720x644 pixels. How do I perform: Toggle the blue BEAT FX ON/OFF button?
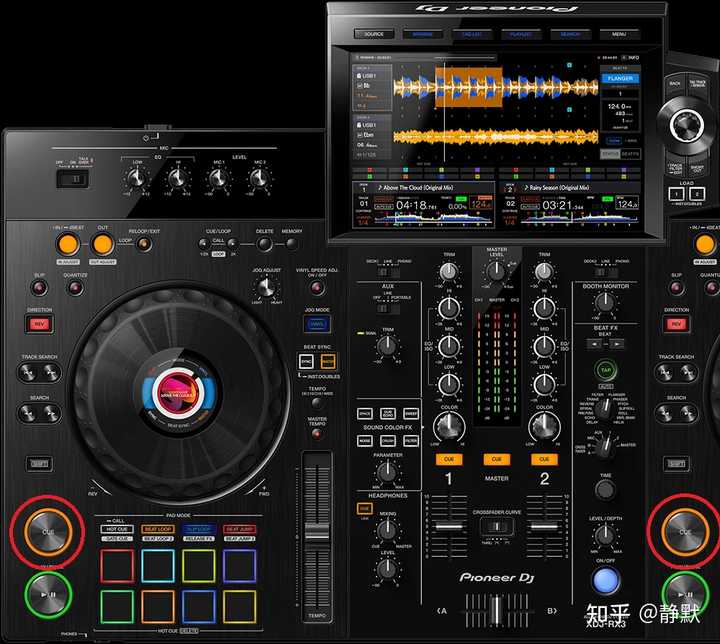coord(606,581)
